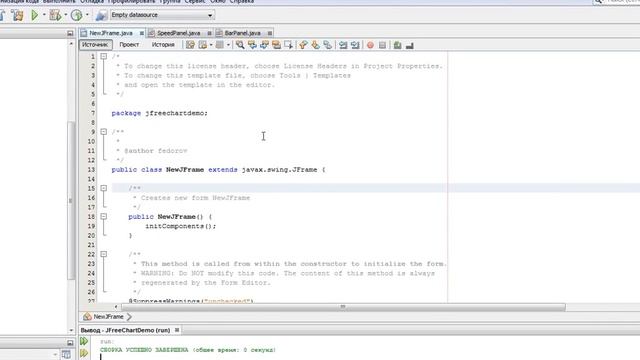Open the dropdown next to Forward icon
Image resolution: width=640 pixels, height=360 pixels.
click(x=228, y=45)
